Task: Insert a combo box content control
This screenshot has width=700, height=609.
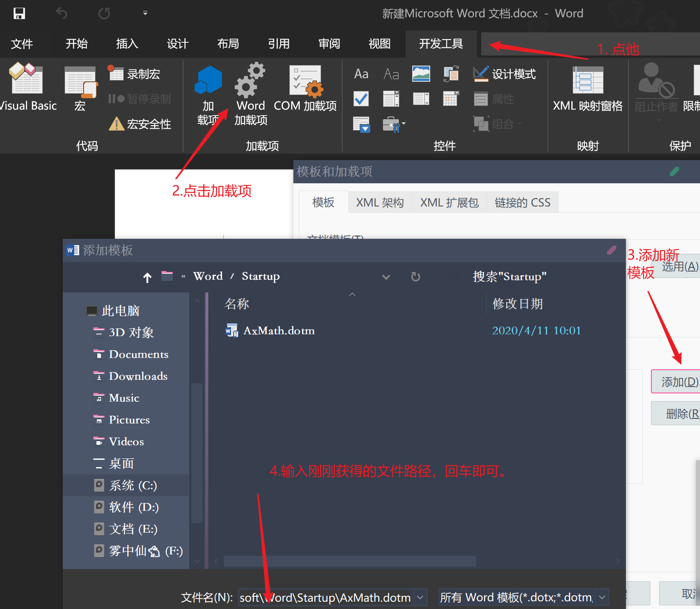Action: (x=391, y=99)
